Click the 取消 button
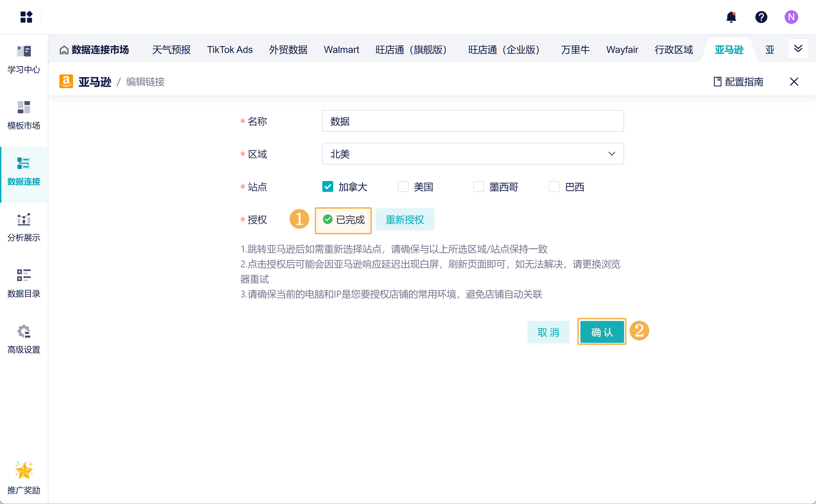This screenshot has width=816, height=504. point(548,332)
